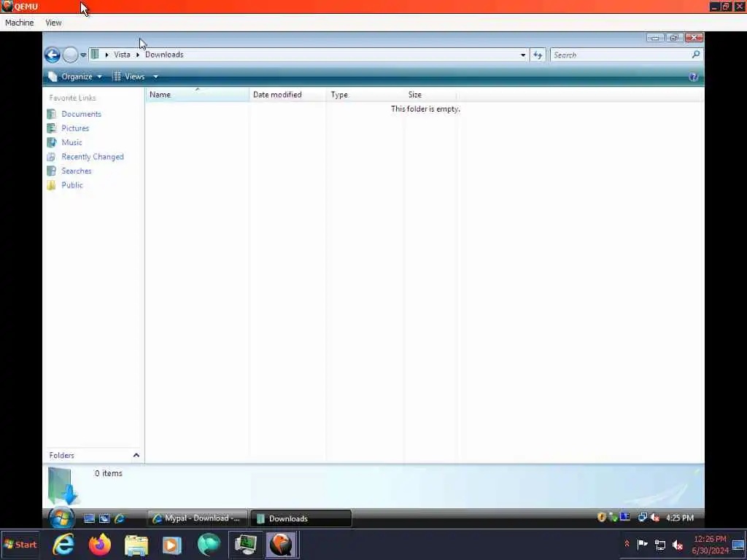Launch Firefox from host taskbar
Screen dimensions: 747x560
tap(99, 545)
